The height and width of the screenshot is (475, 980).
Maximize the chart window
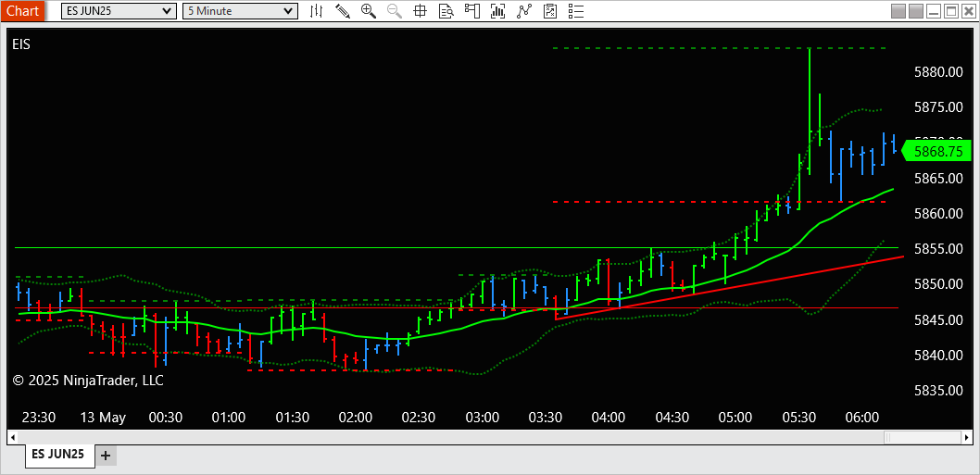[951, 10]
